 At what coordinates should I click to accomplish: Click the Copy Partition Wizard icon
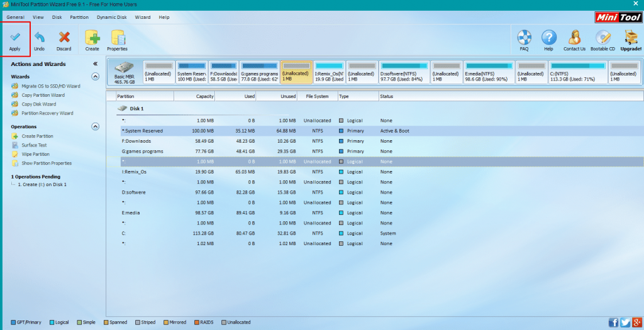click(15, 95)
